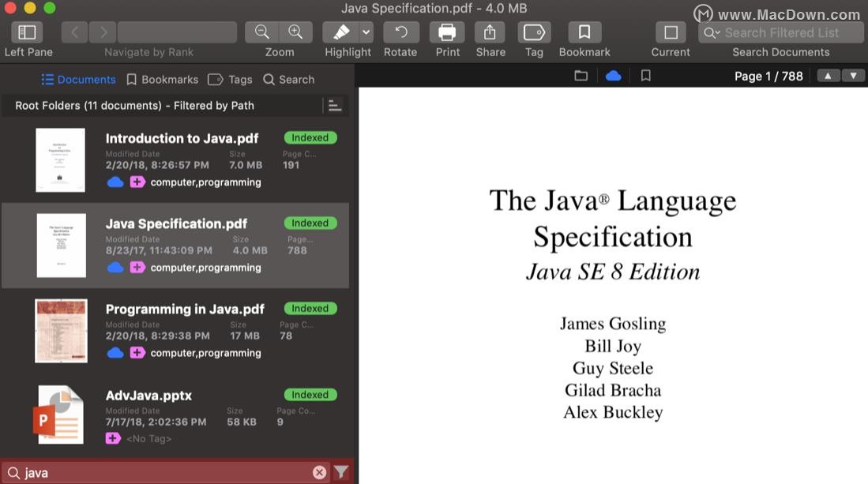
Task: Rotate the document page
Action: (x=400, y=32)
